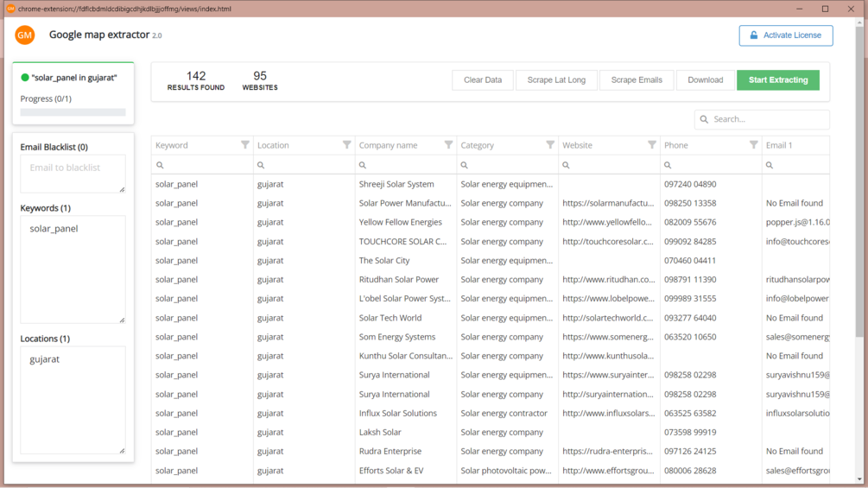Click the Clear Data button
The height and width of the screenshot is (488, 868).
coord(483,80)
